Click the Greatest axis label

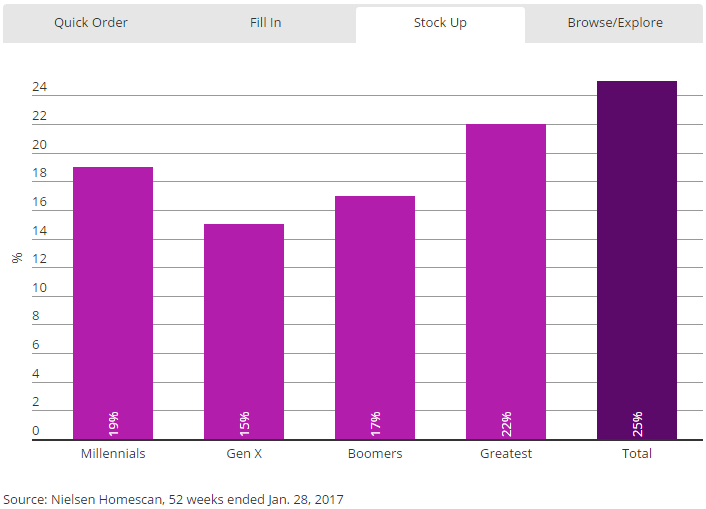[506, 453]
